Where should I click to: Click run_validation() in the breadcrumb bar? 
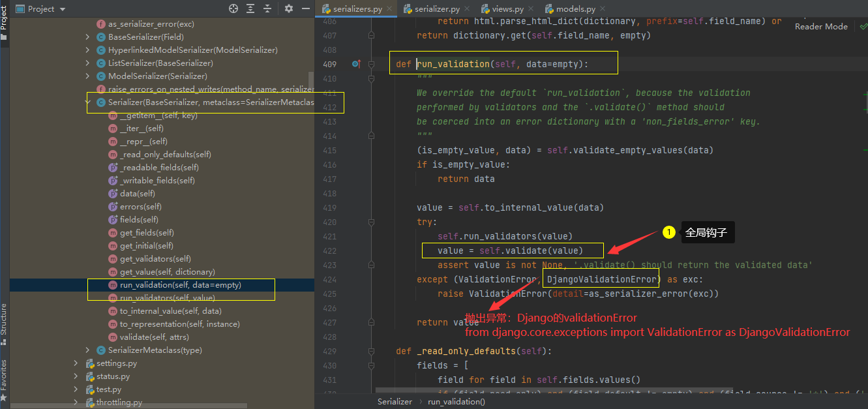[456, 402]
